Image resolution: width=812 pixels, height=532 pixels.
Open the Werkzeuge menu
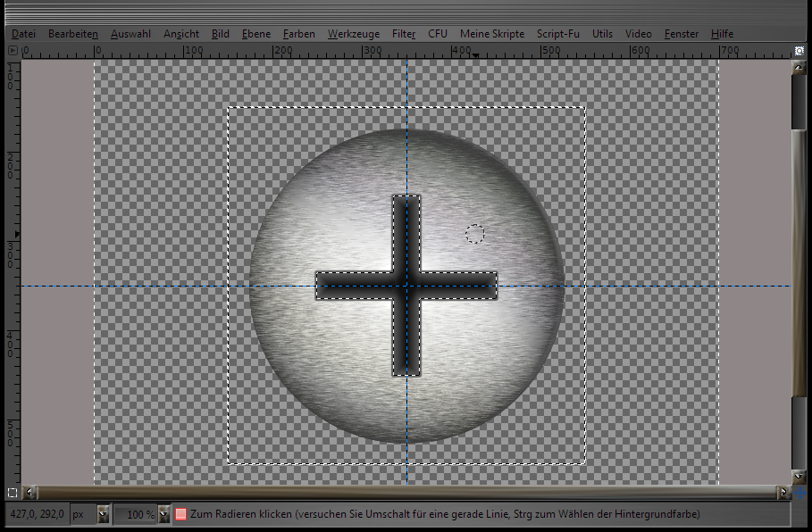click(353, 34)
